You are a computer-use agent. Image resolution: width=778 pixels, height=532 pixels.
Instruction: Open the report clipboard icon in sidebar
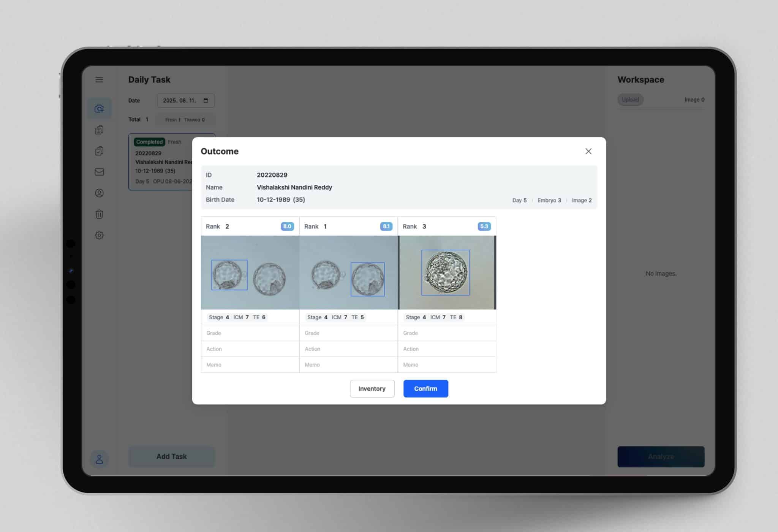pos(99,130)
